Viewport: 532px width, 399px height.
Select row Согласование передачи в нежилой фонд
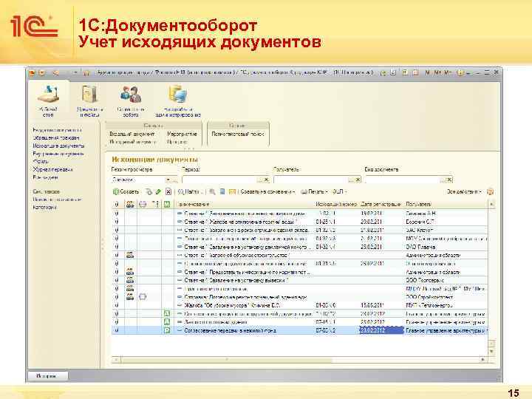click(300, 330)
